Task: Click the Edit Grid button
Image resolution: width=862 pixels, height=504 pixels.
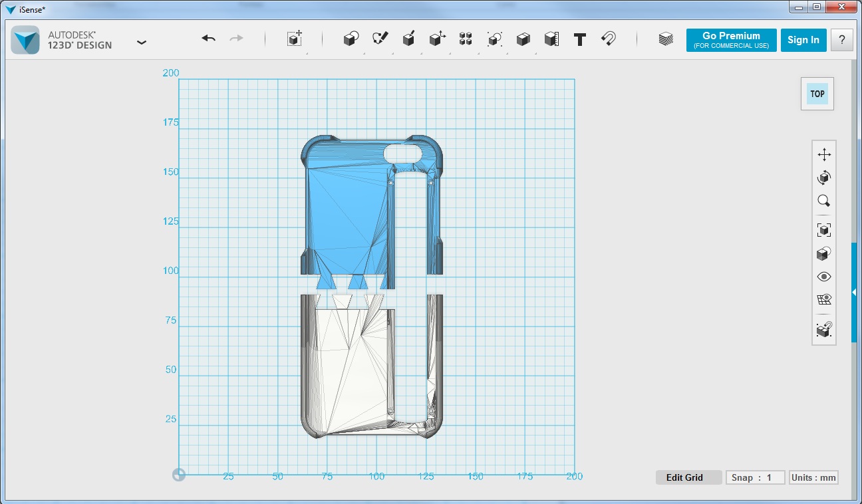Action: pos(688,477)
